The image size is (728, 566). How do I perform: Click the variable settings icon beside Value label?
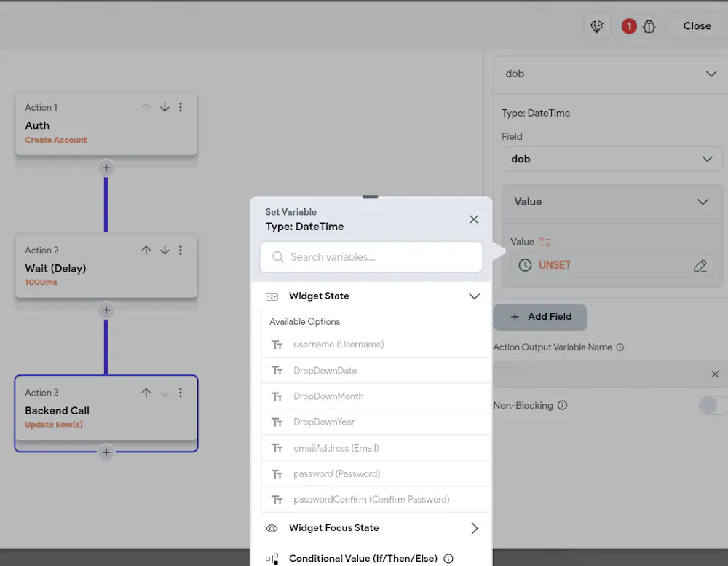click(x=545, y=242)
